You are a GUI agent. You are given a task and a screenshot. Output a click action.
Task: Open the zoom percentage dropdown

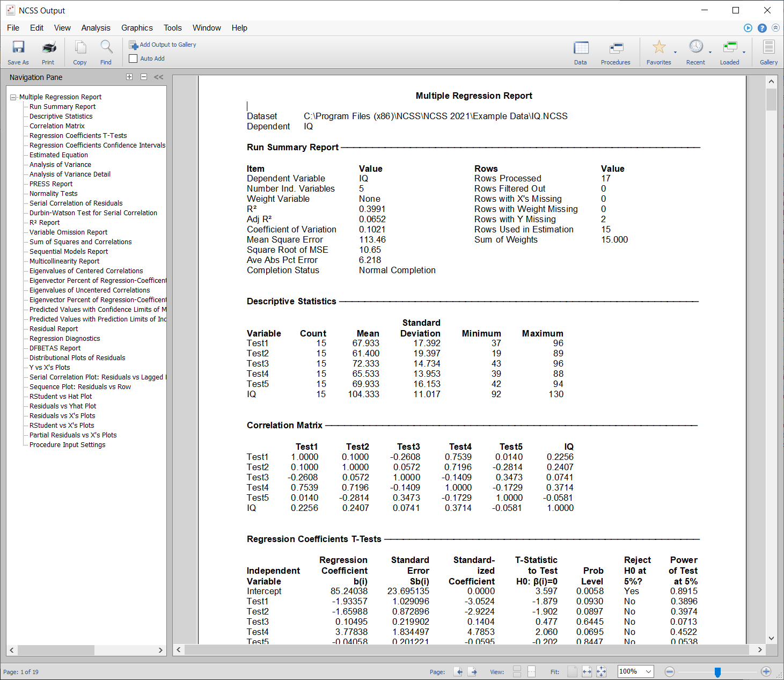(649, 671)
